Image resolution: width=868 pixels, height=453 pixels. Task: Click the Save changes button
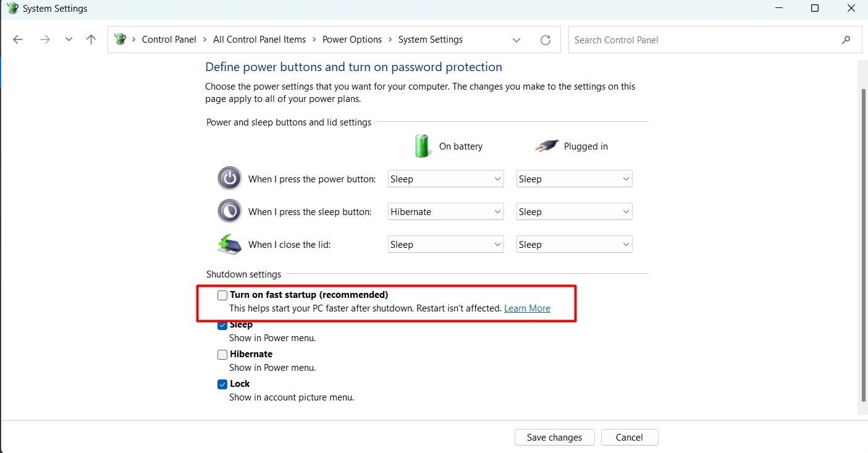click(x=554, y=438)
